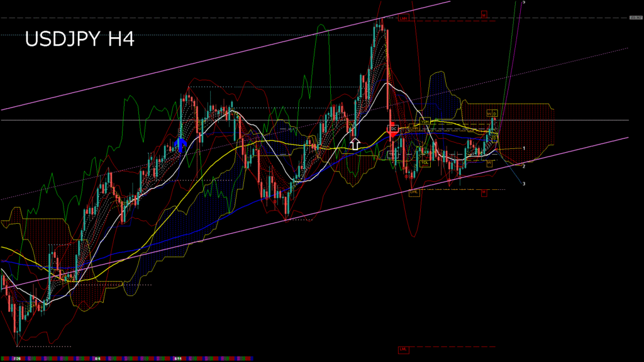The width and height of the screenshot is (644, 362).
Task: Click the red M label below candles
Action: pos(484,193)
